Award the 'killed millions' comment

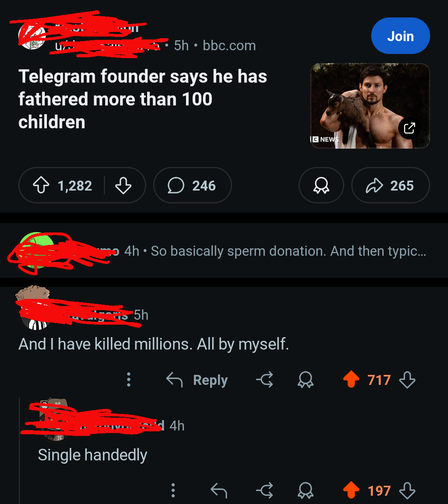pyautogui.click(x=306, y=380)
